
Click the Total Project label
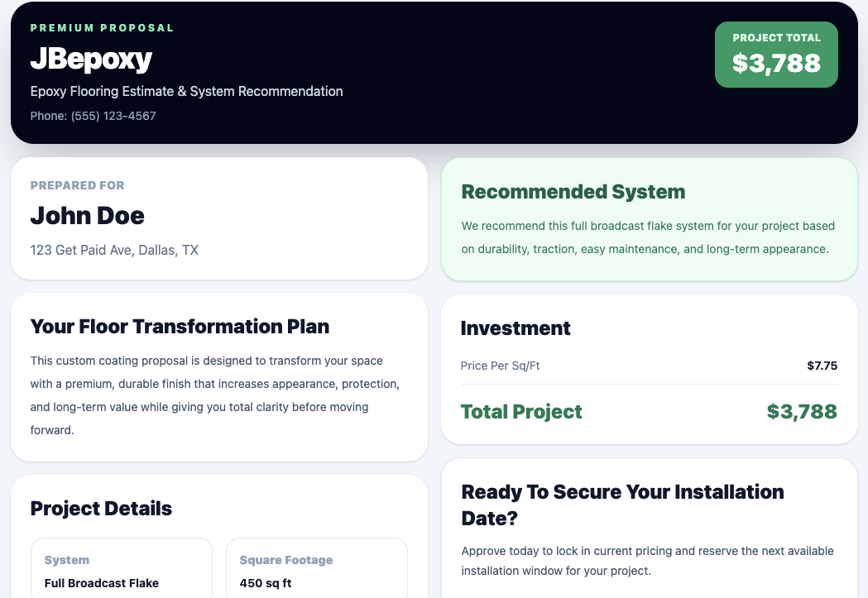(521, 412)
